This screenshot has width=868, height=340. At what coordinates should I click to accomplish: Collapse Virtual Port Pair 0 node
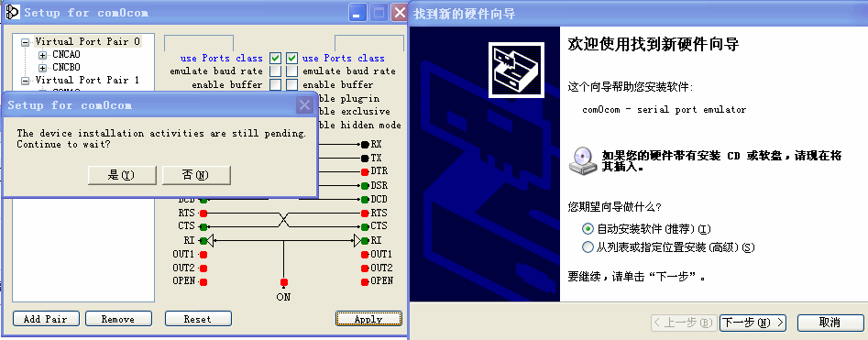pos(26,42)
